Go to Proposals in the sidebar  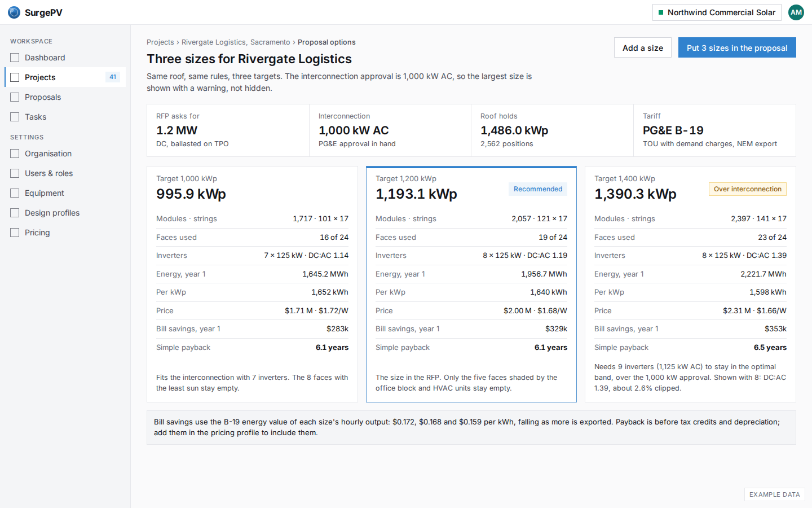coord(65,97)
